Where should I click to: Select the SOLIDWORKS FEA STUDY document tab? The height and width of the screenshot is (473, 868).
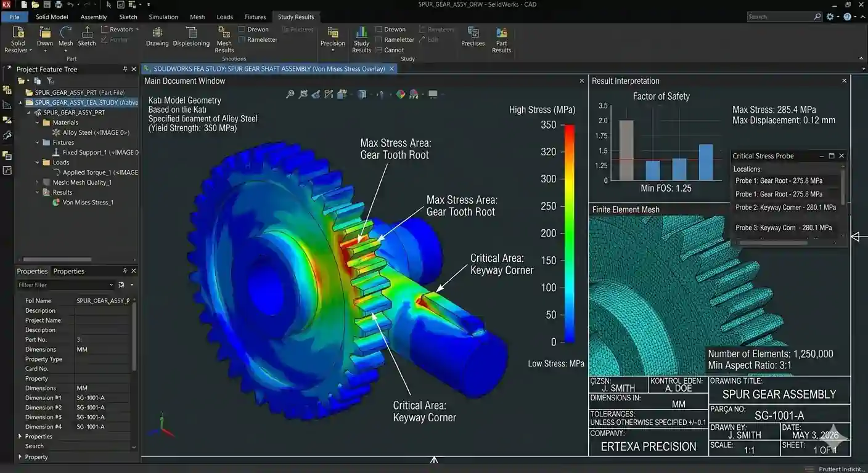click(x=269, y=69)
